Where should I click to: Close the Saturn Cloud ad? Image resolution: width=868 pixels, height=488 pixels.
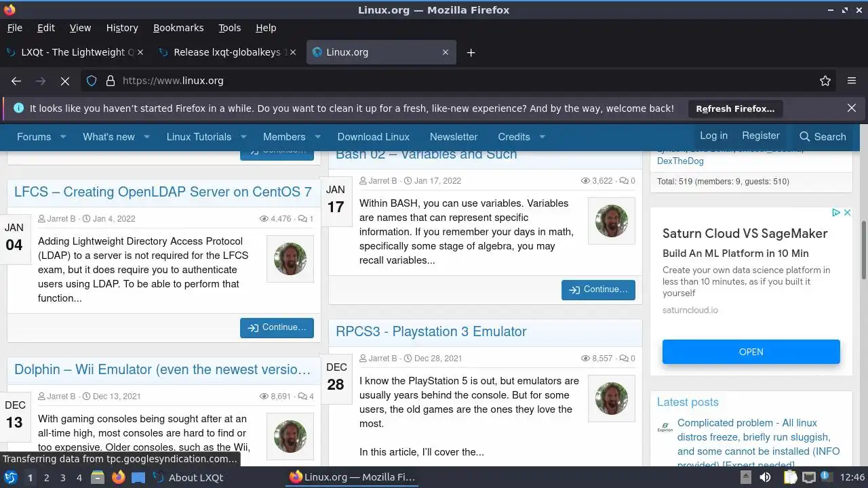click(847, 213)
